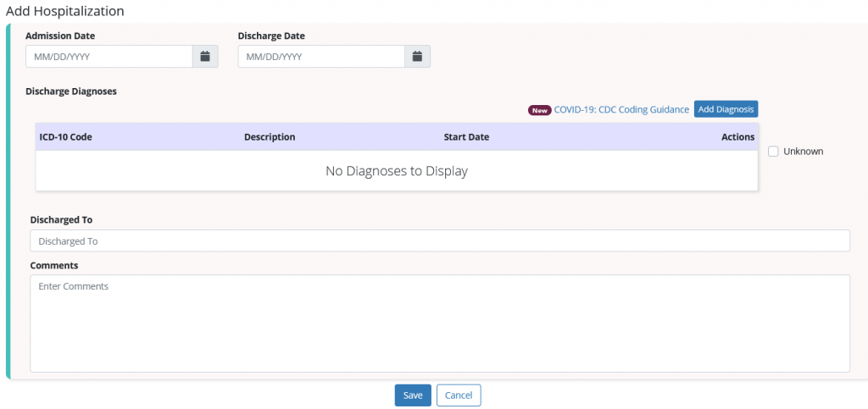The image size is (868, 409).
Task: Click the Discharge Diagnoses section label
Action: click(71, 91)
